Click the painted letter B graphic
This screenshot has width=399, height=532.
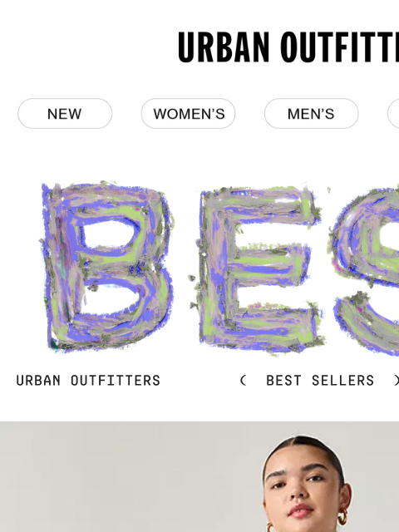coord(107,267)
